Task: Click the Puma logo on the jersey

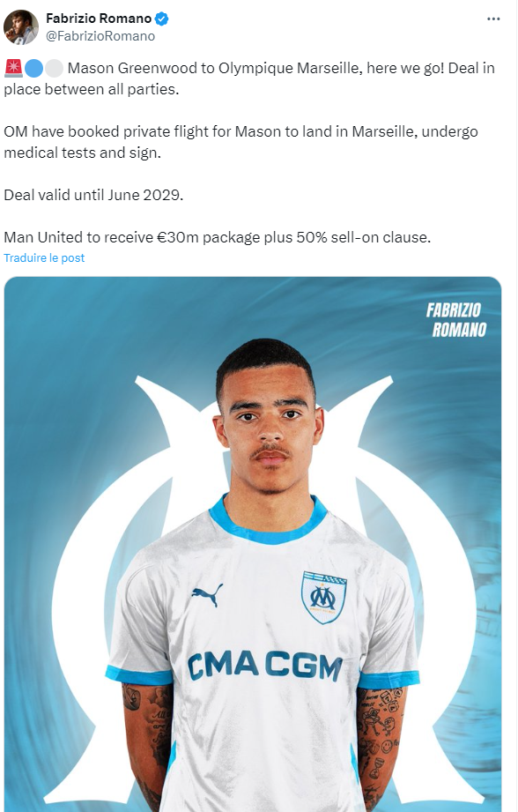Action: [208, 594]
